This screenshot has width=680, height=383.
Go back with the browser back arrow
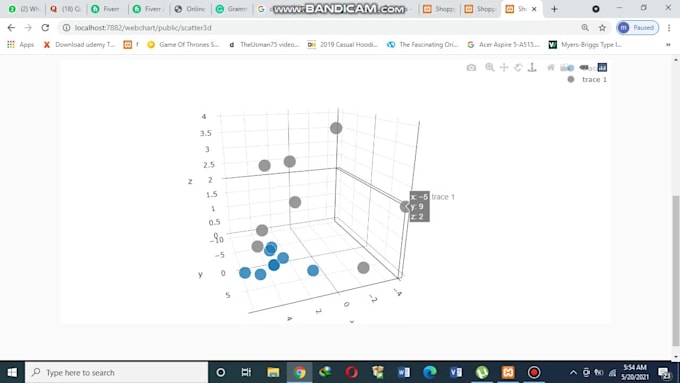[x=11, y=27]
